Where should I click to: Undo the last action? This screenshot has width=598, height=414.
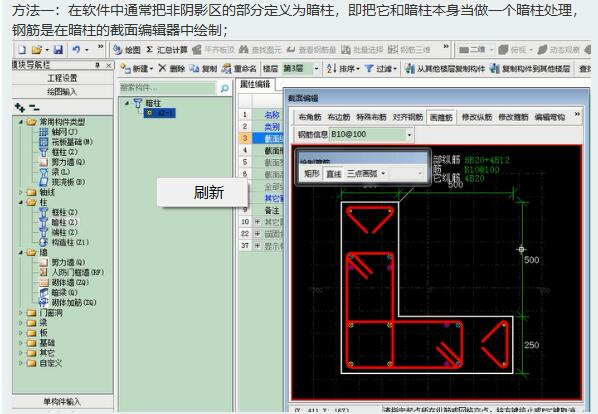pyautogui.click(x=76, y=50)
